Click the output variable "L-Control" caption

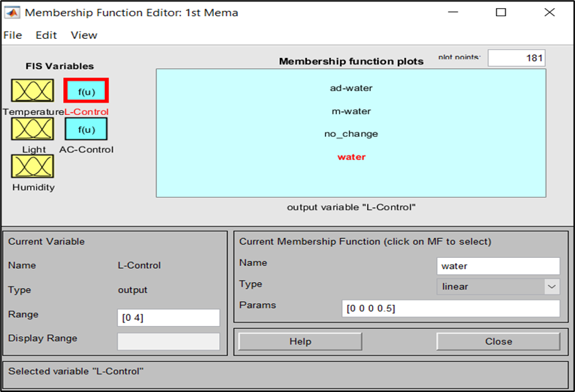352,207
